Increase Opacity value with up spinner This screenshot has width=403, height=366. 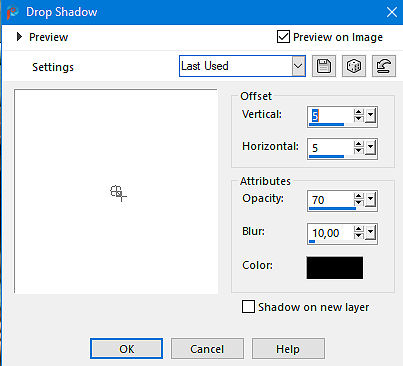(359, 196)
